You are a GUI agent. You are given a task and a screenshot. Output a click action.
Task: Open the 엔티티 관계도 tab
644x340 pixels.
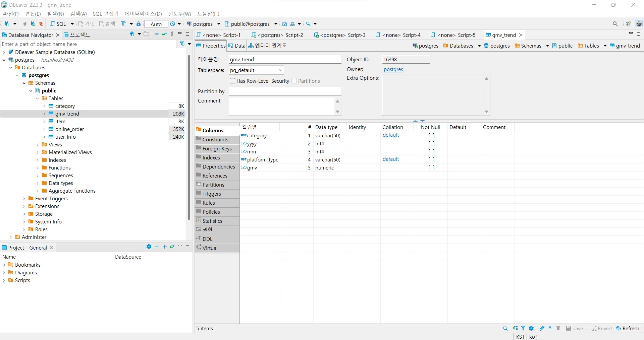coord(267,46)
